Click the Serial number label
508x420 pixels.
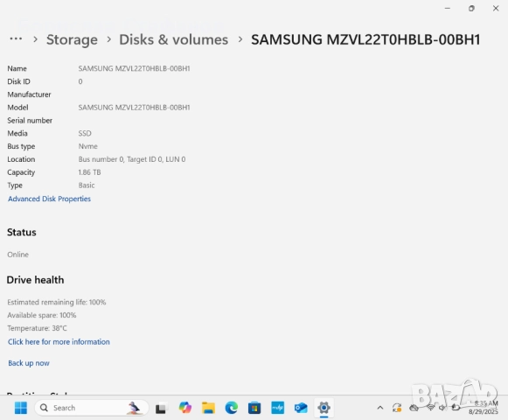[x=30, y=121]
